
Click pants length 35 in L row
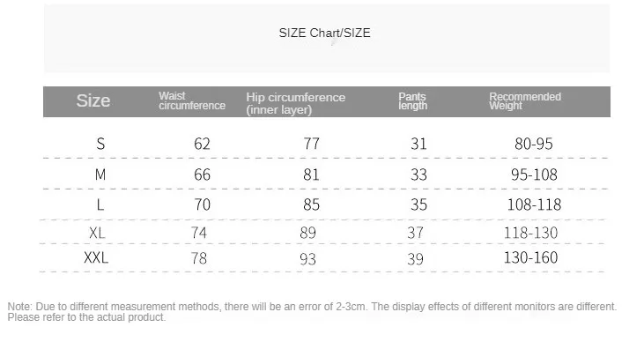coord(419,204)
